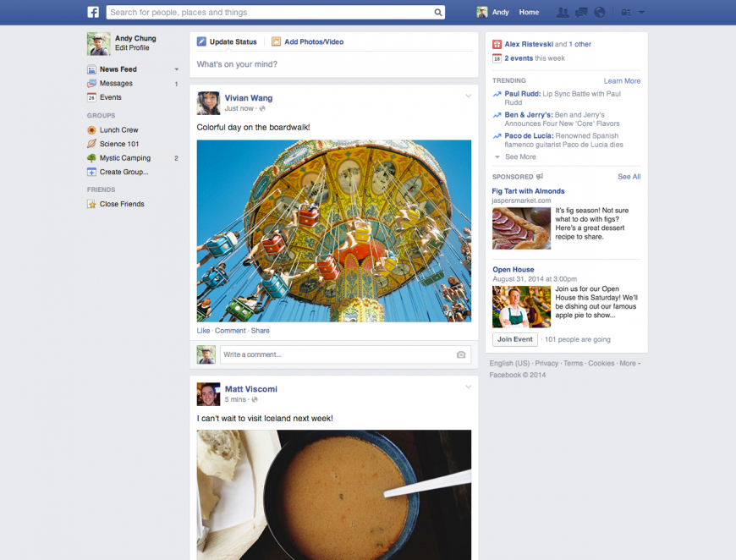Click the birthday gift icon
The height and width of the screenshot is (560, 736).
tap(497, 45)
